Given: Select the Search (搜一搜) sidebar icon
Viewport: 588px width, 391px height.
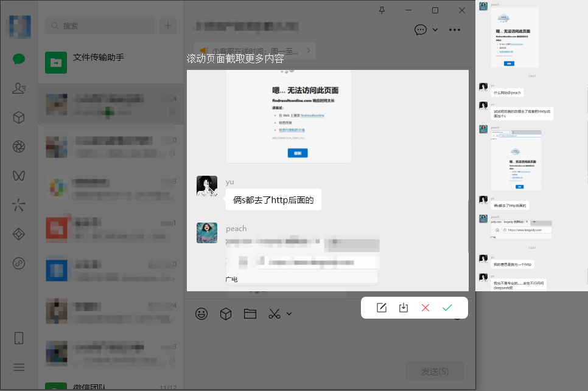Looking at the screenshot, I should click(x=19, y=205).
